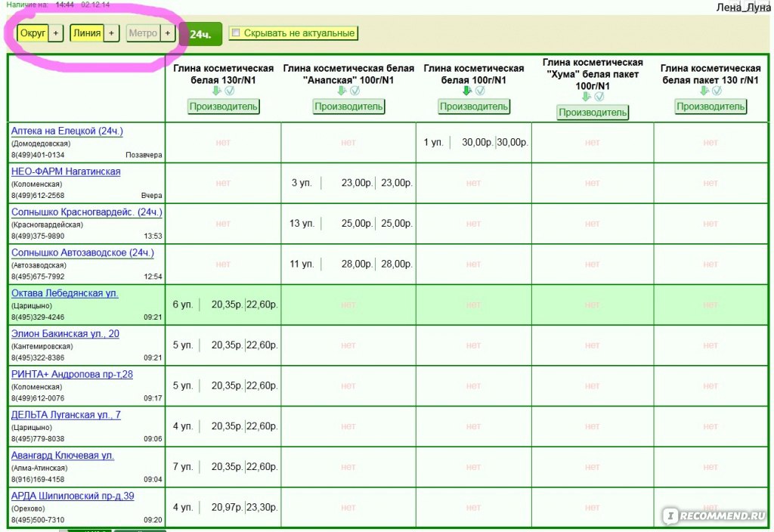Click 'Производитель' under the 'Анапская' column
This screenshot has height=532, width=774.
pyautogui.click(x=348, y=106)
